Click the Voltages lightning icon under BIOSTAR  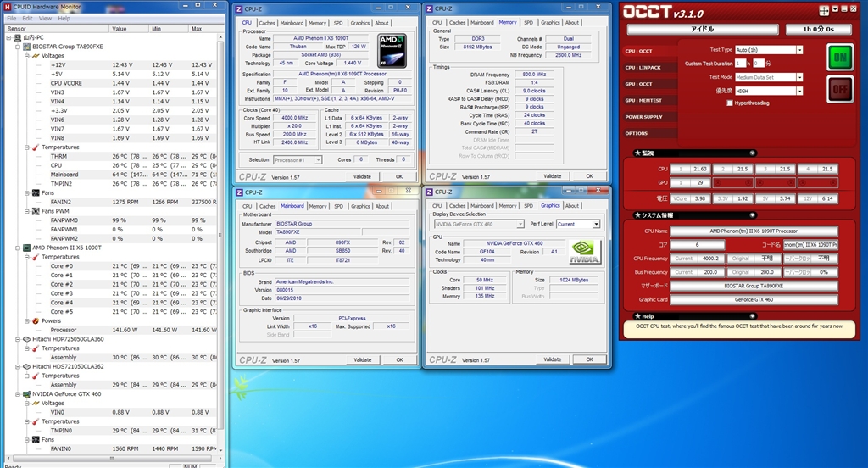pyautogui.click(x=36, y=56)
